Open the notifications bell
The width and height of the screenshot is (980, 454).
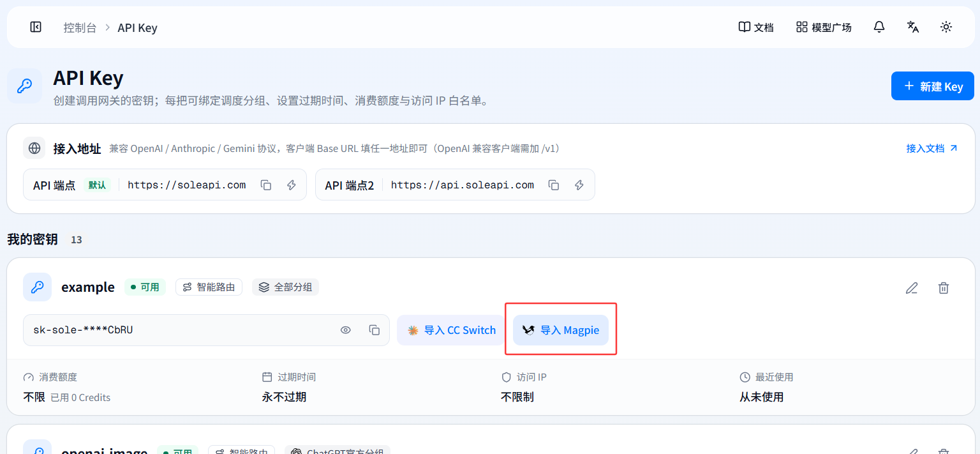coord(879,27)
